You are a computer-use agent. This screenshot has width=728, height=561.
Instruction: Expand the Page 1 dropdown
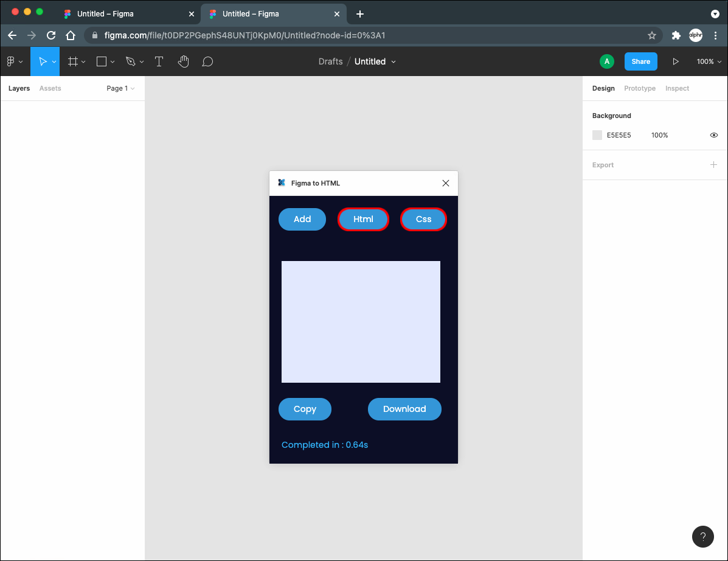click(120, 88)
